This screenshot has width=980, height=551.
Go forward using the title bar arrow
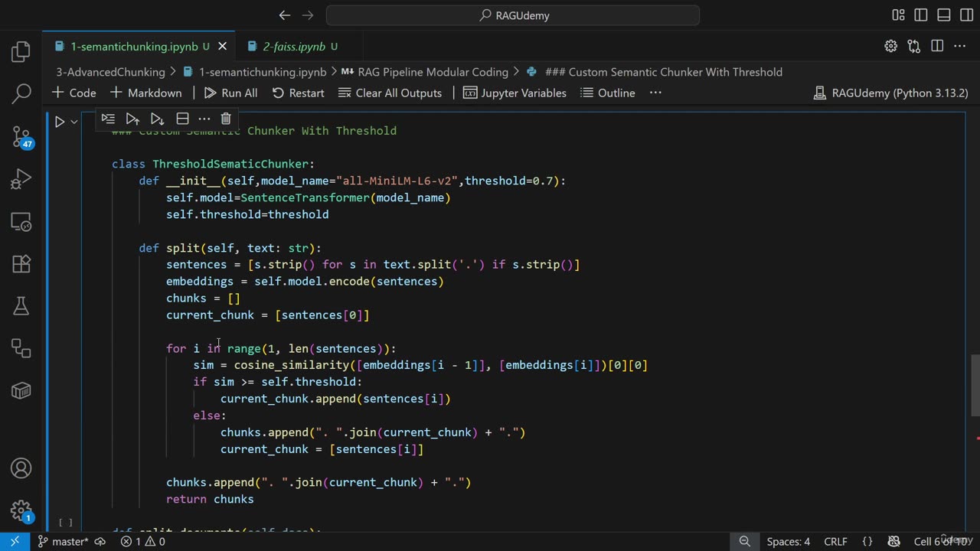(308, 15)
